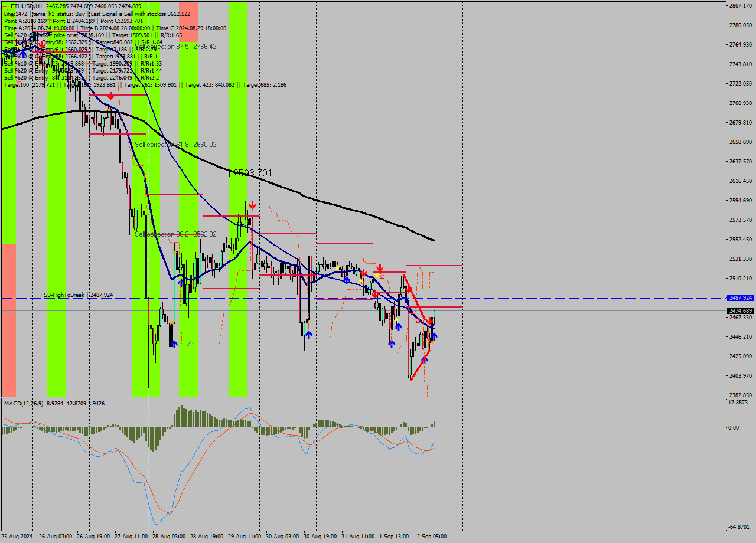Viewport: 756px width, 543px height.
Task: Select the blue up arrow near the 30 Aug 19:00 low
Action: tap(308, 334)
